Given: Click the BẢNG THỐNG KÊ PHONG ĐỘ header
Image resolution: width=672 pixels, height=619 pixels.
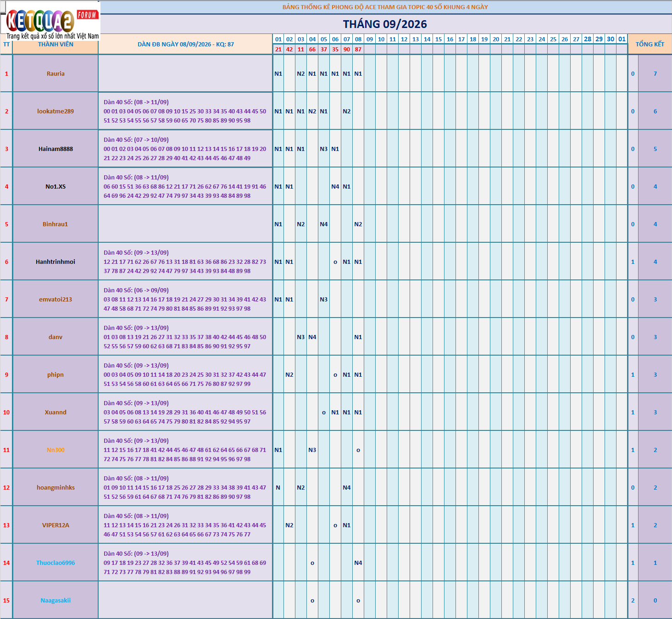Looking at the screenshot, I should click(x=385, y=7).
